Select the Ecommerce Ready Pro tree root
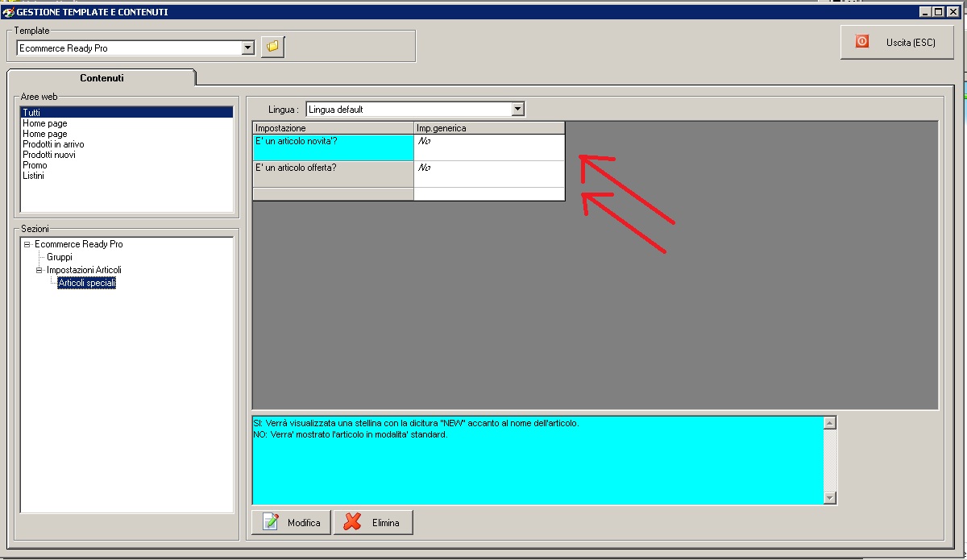The height and width of the screenshot is (560, 967). point(79,244)
